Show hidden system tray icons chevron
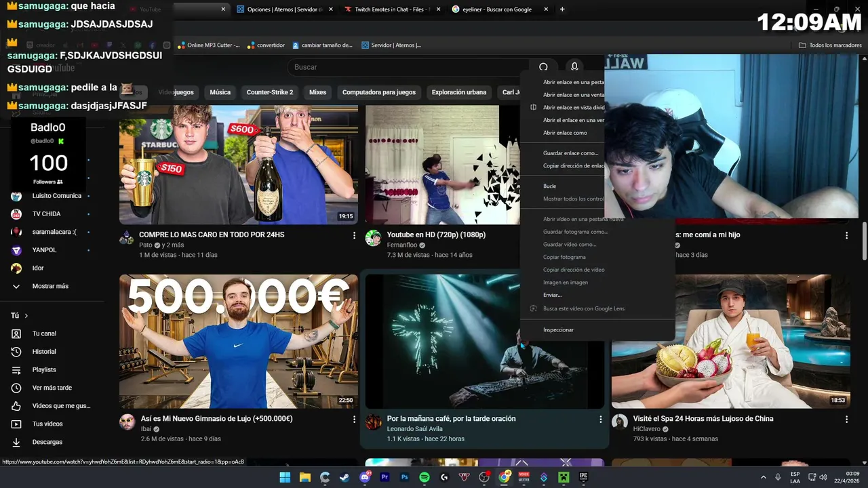Screen dimensions: 868x488 click(764, 477)
